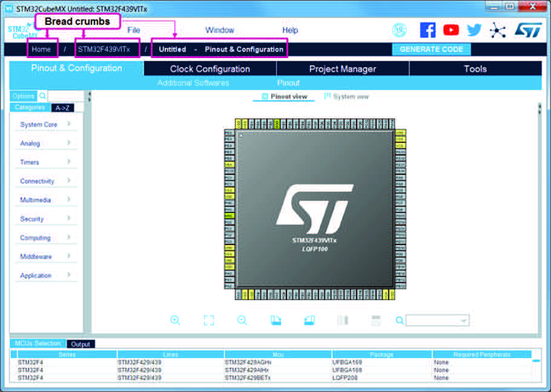The height and width of the screenshot is (392, 551).
Task: Click the ST community network icon
Action: (498, 30)
